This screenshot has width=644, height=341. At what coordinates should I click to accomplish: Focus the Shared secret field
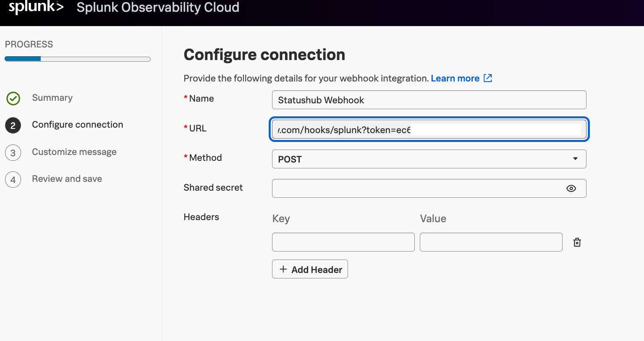(x=429, y=189)
